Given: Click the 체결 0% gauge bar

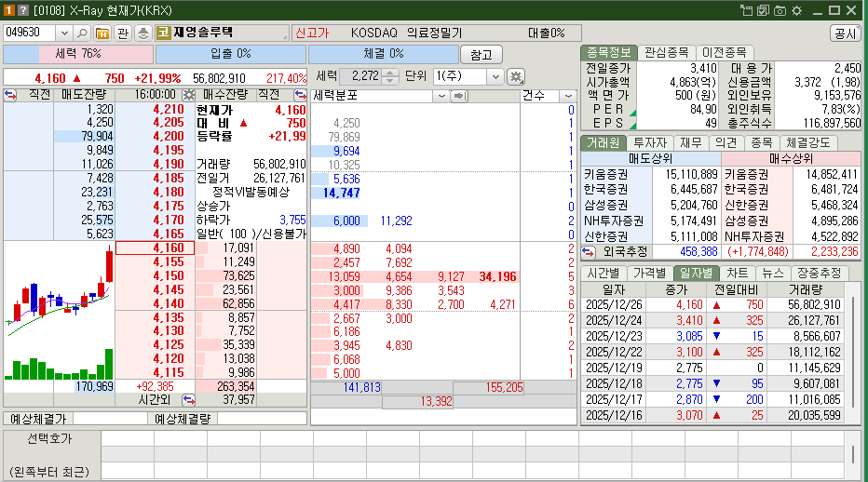Looking at the screenshot, I should point(384,54).
